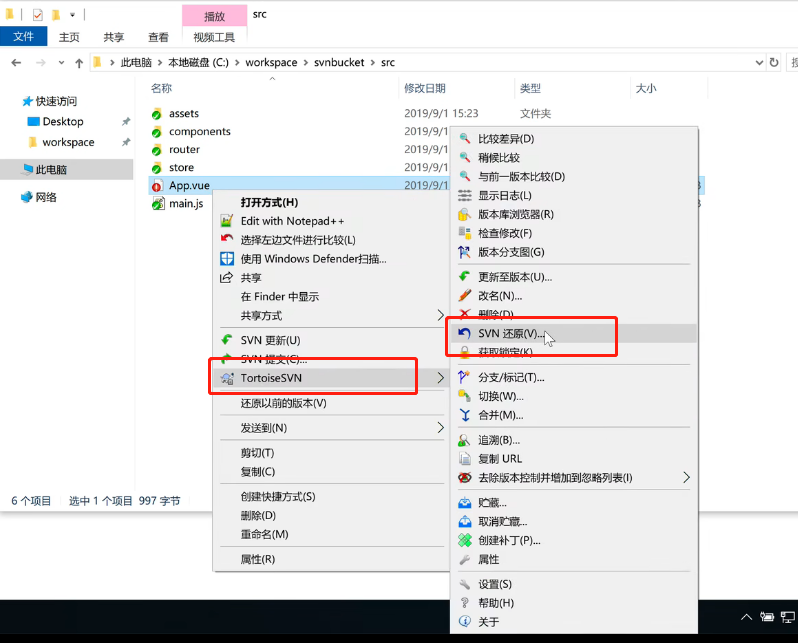Image resolution: width=798 pixels, height=643 pixels.
Task: Open the 视频工具 ribbon tab
Action: pos(214,37)
